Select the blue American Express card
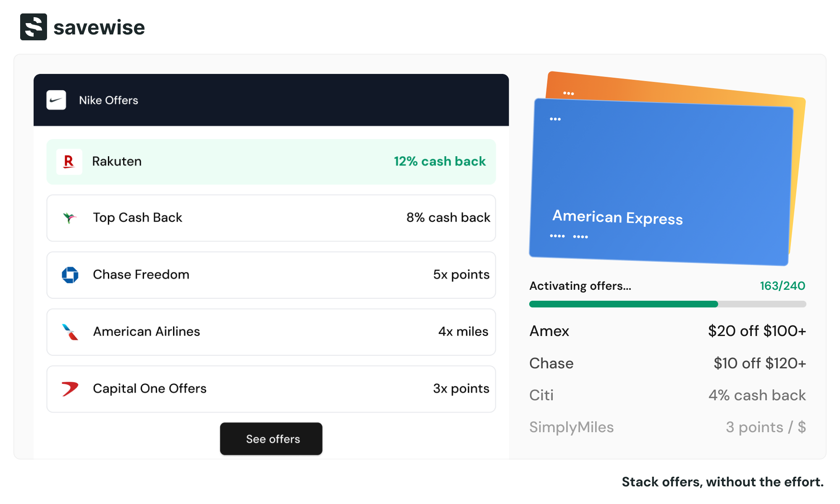 tap(661, 181)
